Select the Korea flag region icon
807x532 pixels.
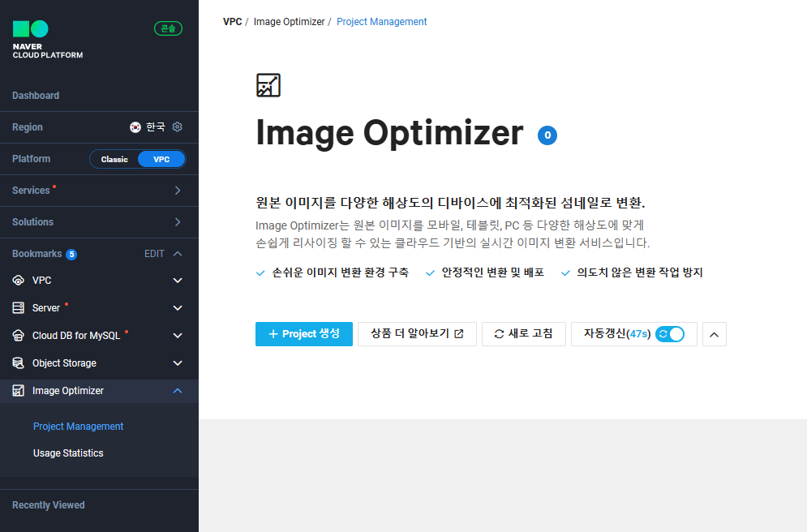coord(135,127)
